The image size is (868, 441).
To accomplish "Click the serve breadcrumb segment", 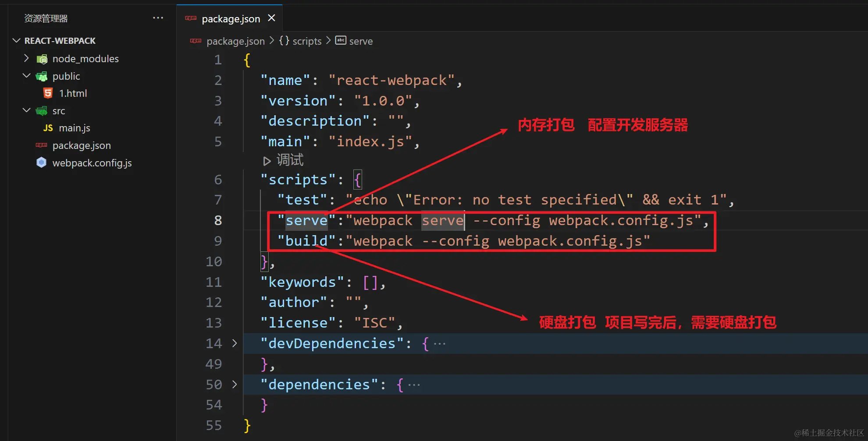I will point(361,41).
